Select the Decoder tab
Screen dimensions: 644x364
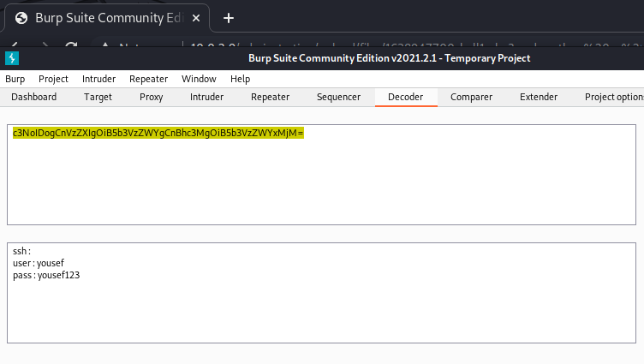pos(406,97)
